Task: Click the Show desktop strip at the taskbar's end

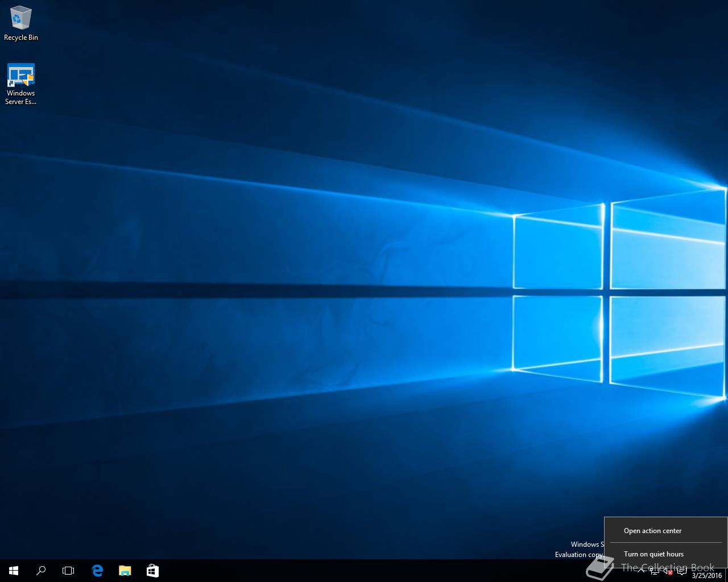Action: pos(726,571)
